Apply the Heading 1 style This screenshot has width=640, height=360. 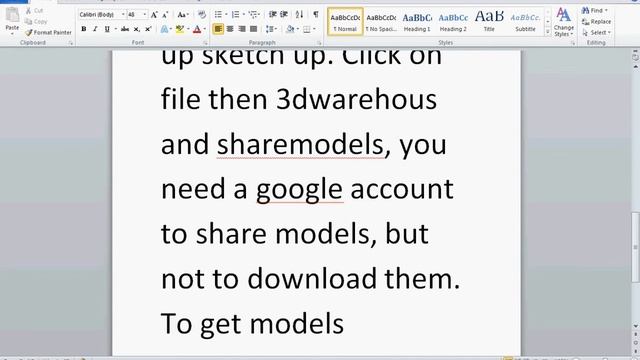click(x=417, y=22)
